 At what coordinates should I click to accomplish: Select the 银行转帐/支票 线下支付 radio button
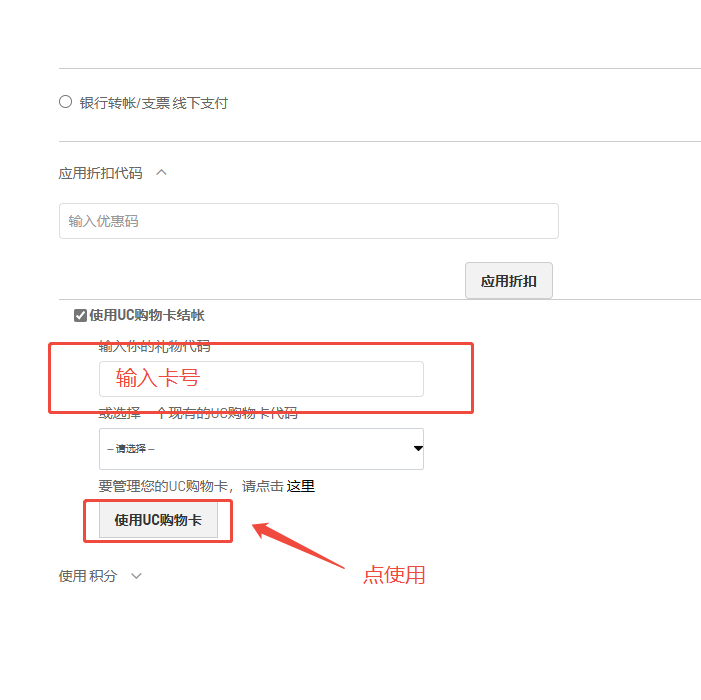click(x=66, y=102)
